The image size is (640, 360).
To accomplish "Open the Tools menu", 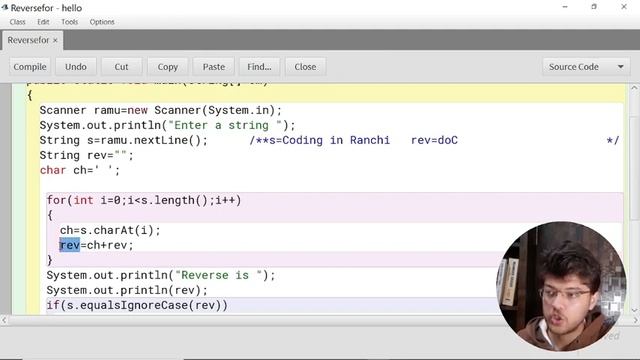I will pyautogui.click(x=69, y=22).
